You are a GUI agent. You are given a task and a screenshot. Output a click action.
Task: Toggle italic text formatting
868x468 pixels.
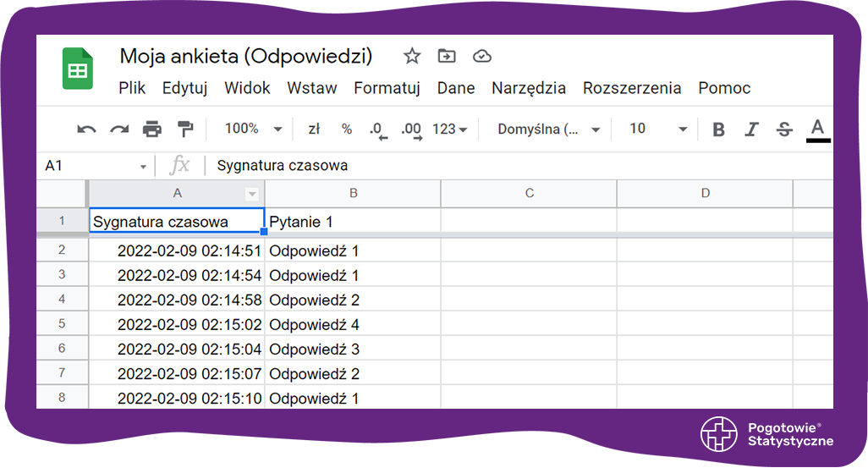[x=751, y=129]
